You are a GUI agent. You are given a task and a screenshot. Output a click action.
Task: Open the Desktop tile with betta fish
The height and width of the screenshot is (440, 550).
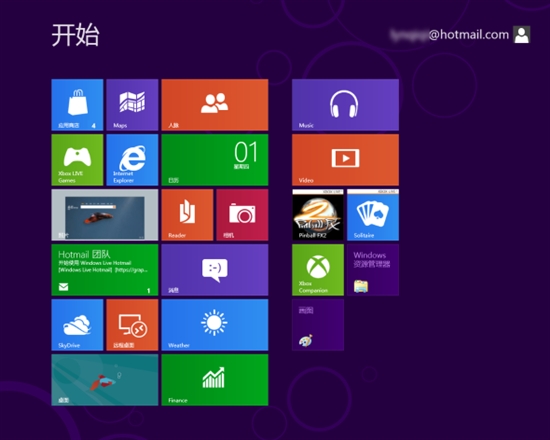point(105,380)
